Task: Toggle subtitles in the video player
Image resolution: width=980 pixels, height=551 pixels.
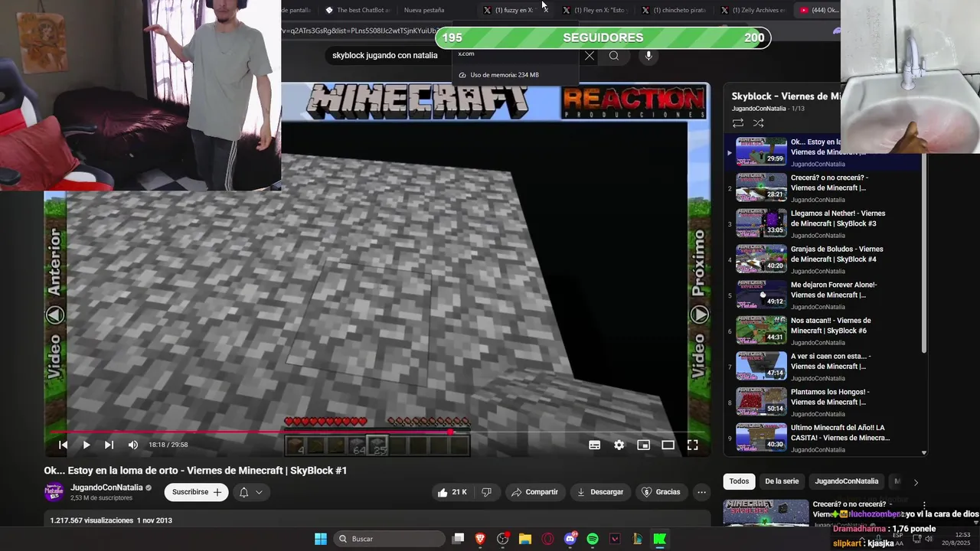Action: (594, 445)
